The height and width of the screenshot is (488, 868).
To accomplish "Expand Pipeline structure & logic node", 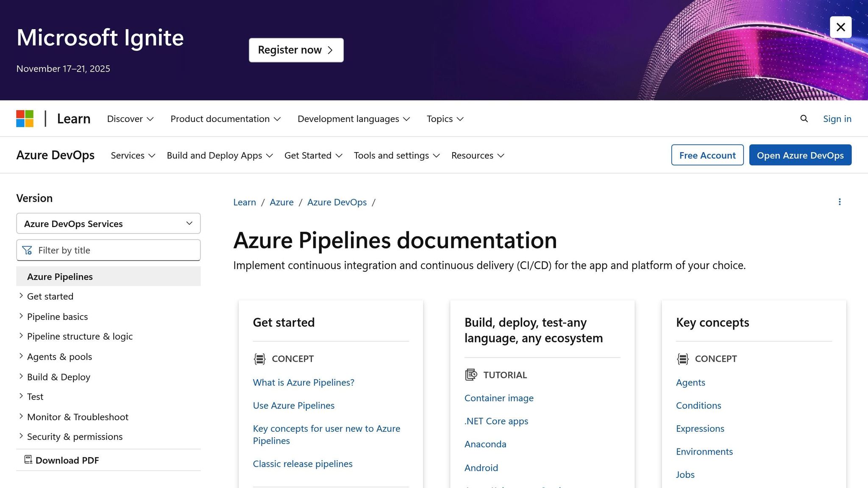I will (21, 336).
